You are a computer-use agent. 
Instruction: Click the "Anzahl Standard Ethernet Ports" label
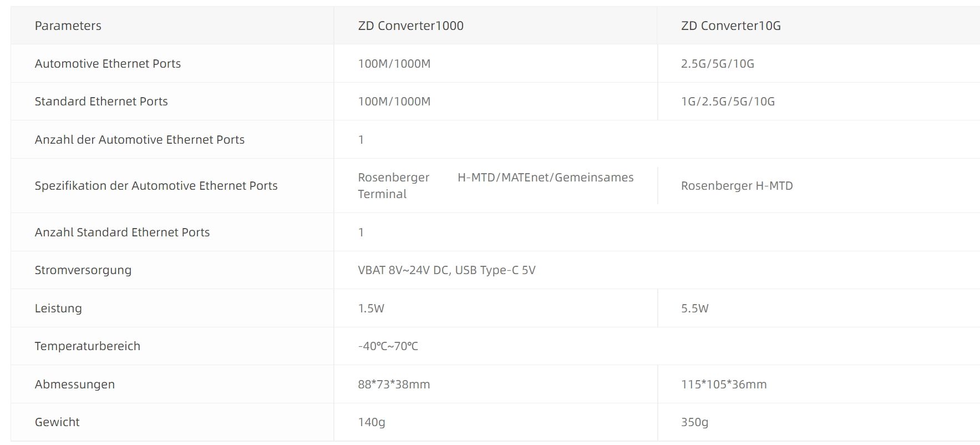[x=122, y=232]
